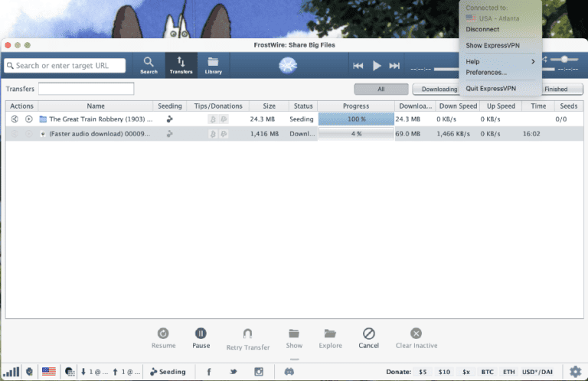Open the Library section
588x381 pixels.
tap(214, 65)
